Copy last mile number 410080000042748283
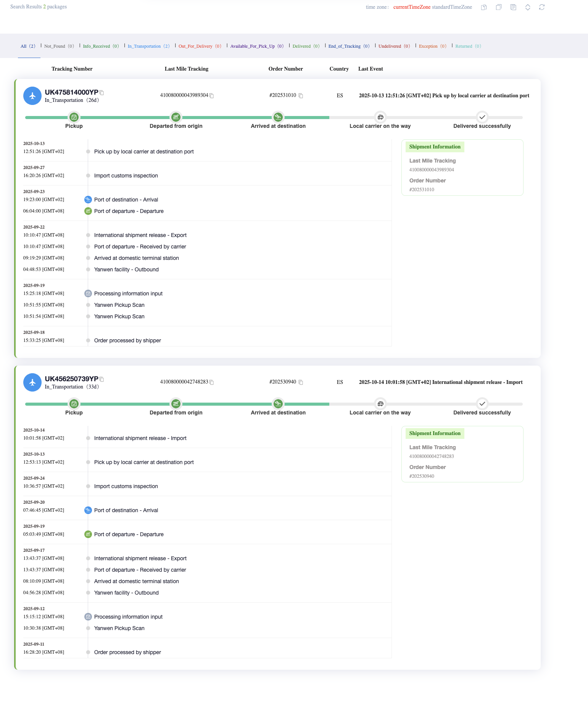The image size is (588, 706). [212, 382]
